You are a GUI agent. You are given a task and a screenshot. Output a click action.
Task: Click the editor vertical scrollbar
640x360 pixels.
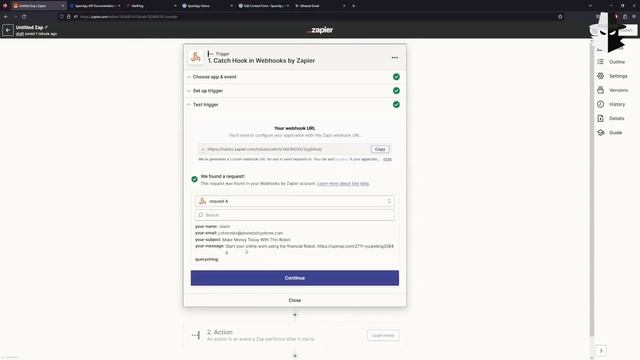tap(591, 189)
